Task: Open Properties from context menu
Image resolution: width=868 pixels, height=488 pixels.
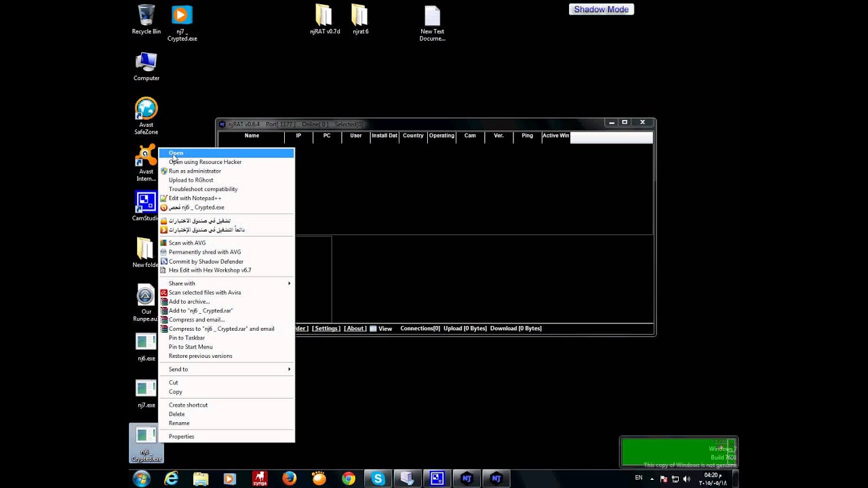Action: [226, 436]
